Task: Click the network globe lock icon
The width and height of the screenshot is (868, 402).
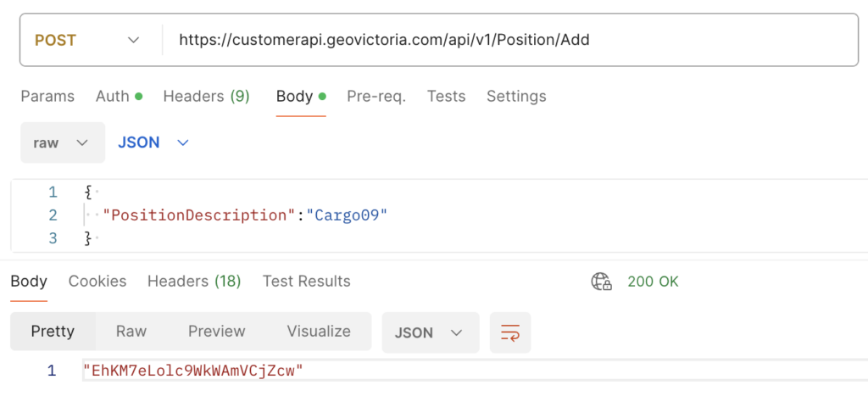Action: coord(602,282)
